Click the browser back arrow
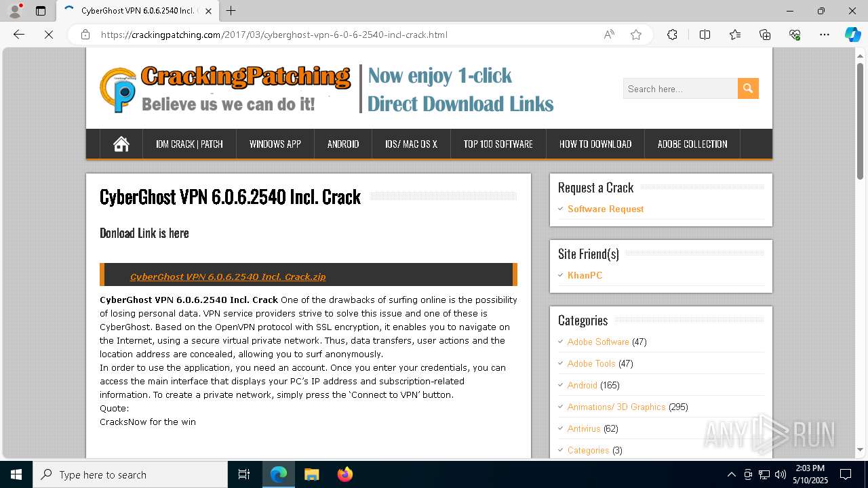 point(19,35)
